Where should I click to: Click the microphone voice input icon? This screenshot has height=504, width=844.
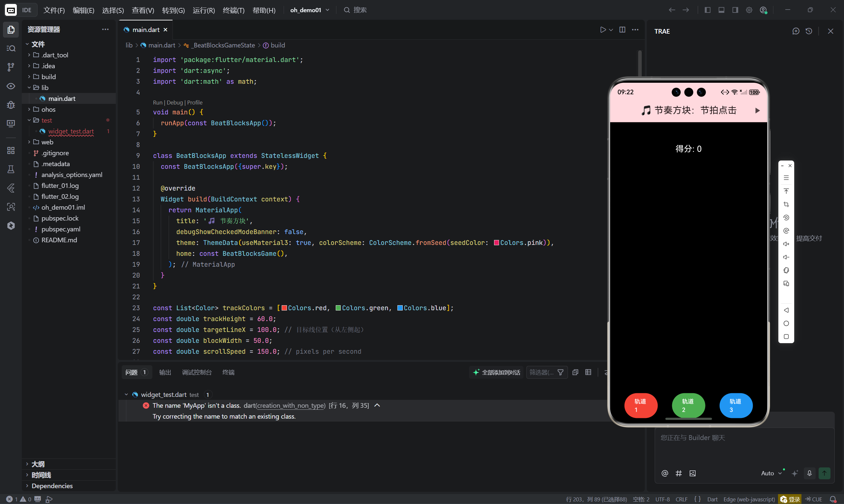tap(809, 473)
